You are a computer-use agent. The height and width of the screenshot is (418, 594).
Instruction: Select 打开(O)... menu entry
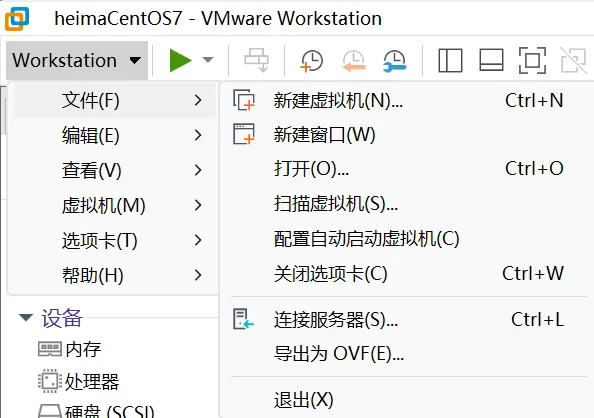pyautogui.click(x=407, y=169)
